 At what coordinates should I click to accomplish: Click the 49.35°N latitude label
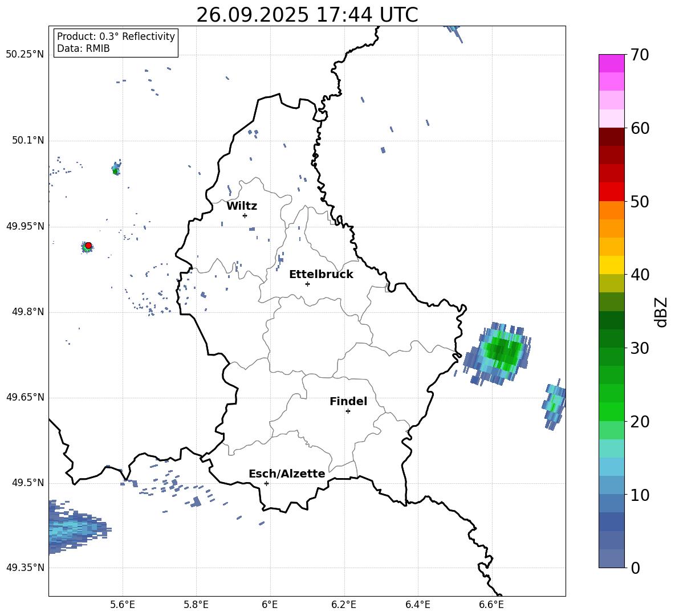[x=25, y=568]
